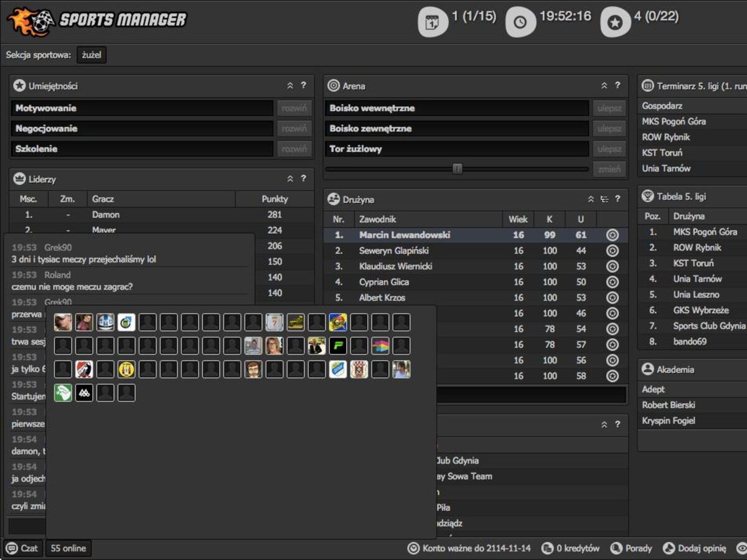Viewport: 747px width, 560px height.
Task: Click the action icon beside Marcin Lewandowski
Action: (x=613, y=235)
